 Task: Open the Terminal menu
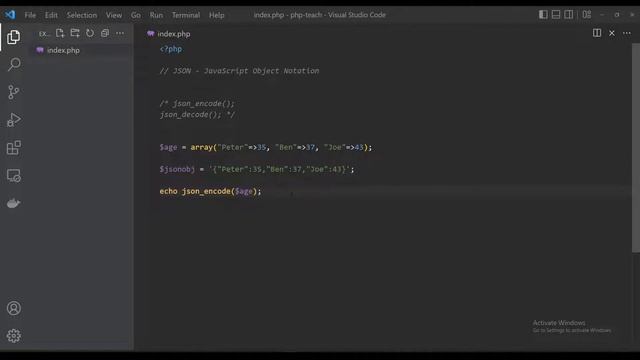click(x=186, y=15)
